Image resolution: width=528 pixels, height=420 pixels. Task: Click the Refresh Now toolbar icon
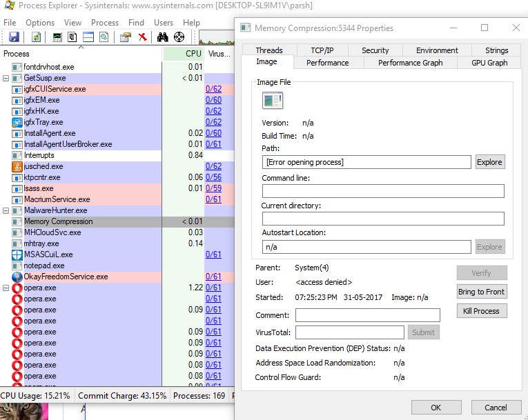pos(36,37)
